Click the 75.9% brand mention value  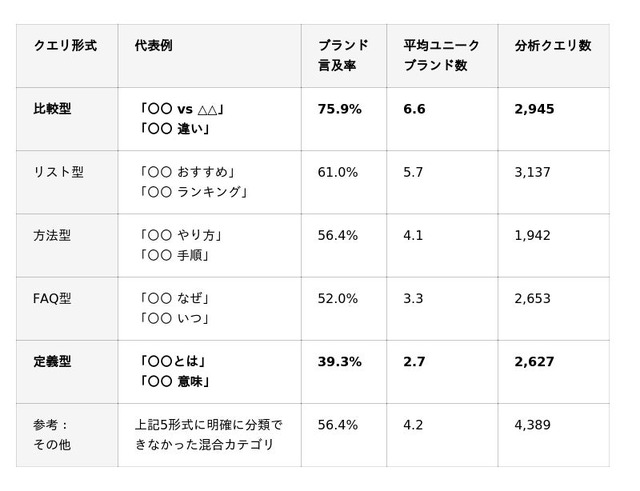coord(340,109)
